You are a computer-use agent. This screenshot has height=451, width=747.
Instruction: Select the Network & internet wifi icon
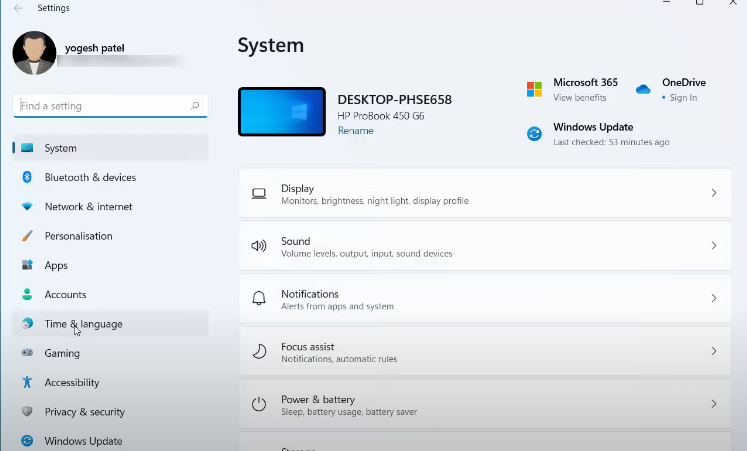pos(27,207)
